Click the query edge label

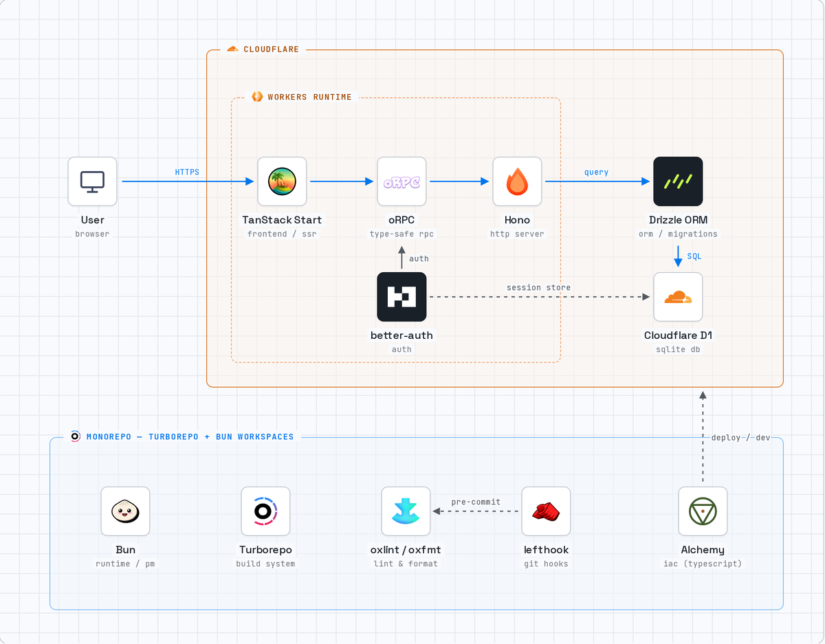click(596, 172)
